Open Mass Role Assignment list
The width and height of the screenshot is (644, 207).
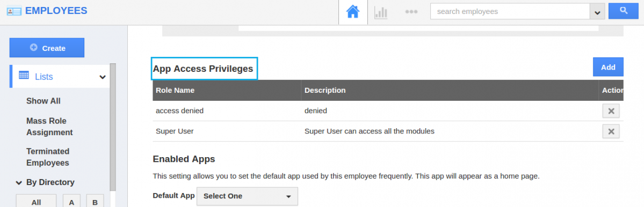50,127
